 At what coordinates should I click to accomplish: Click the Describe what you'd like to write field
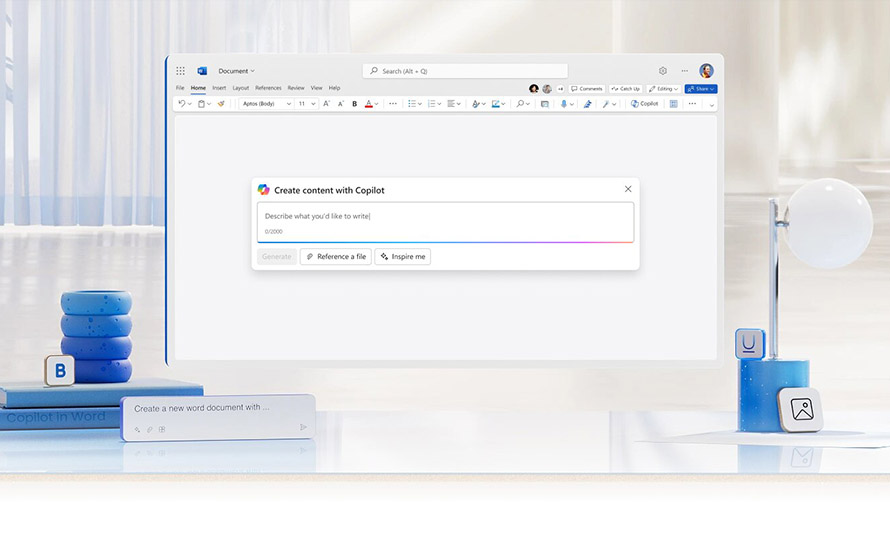(x=445, y=216)
